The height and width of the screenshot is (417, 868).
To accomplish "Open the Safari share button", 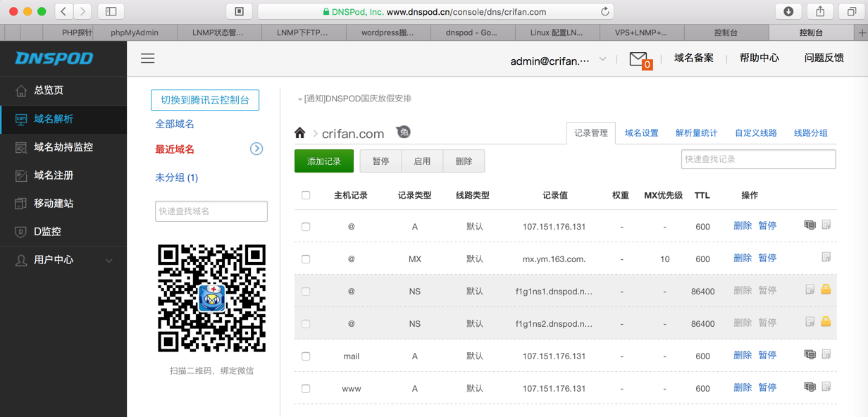I will tap(821, 11).
